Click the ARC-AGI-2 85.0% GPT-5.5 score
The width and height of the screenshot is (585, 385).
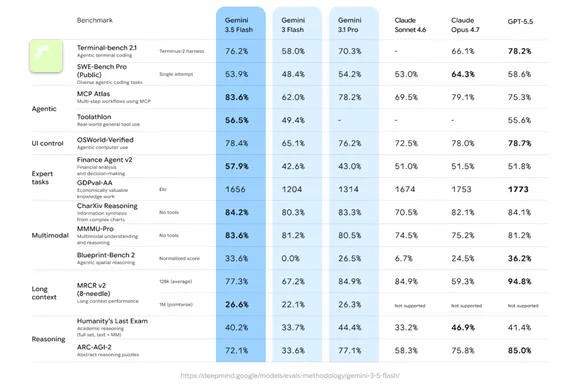tap(519, 351)
